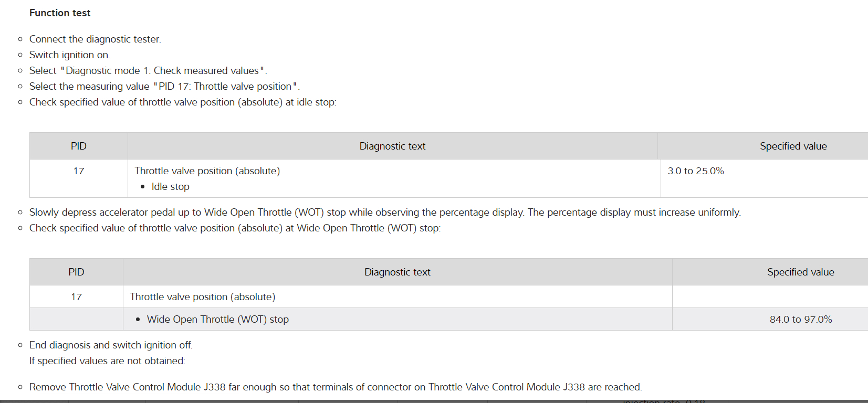Click the "PID 17: Throttle valve position" step

(225, 87)
